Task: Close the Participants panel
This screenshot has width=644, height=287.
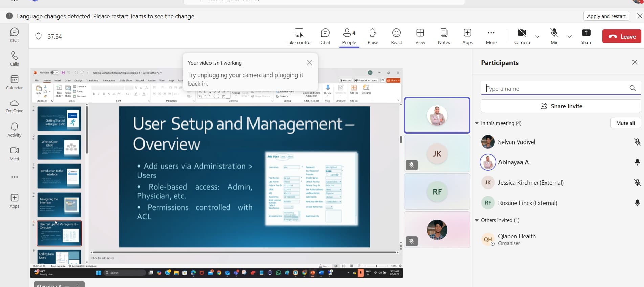Action: point(635,62)
